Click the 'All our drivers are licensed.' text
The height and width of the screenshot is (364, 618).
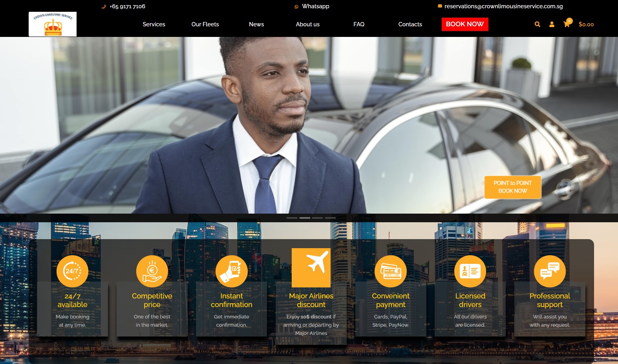[470, 321]
